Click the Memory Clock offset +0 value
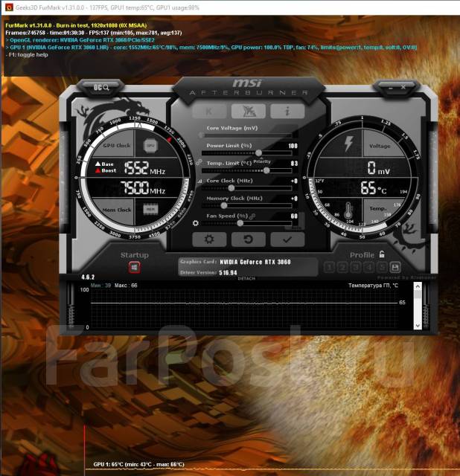This screenshot has width=460, height=476. click(x=295, y=199)
